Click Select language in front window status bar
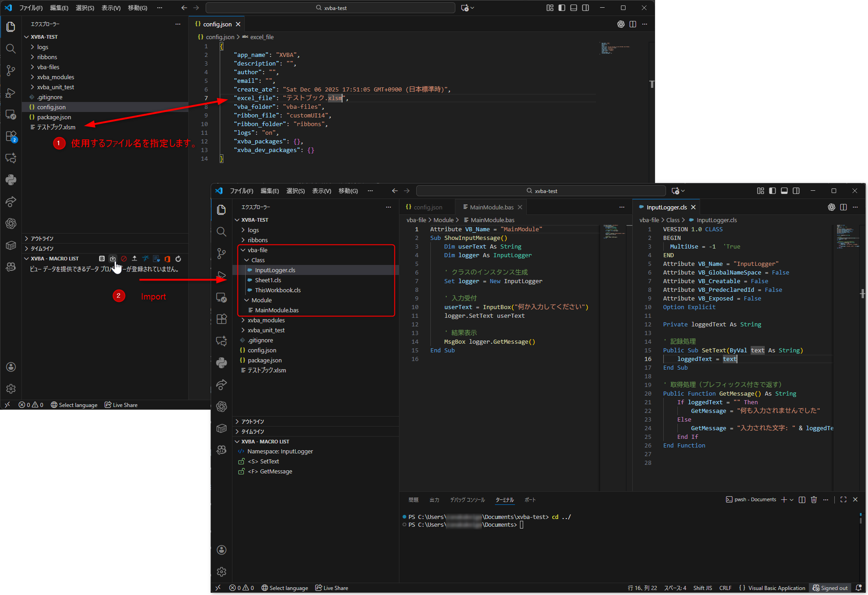This screenshot has height=595, width=868. tap(285, 588)
